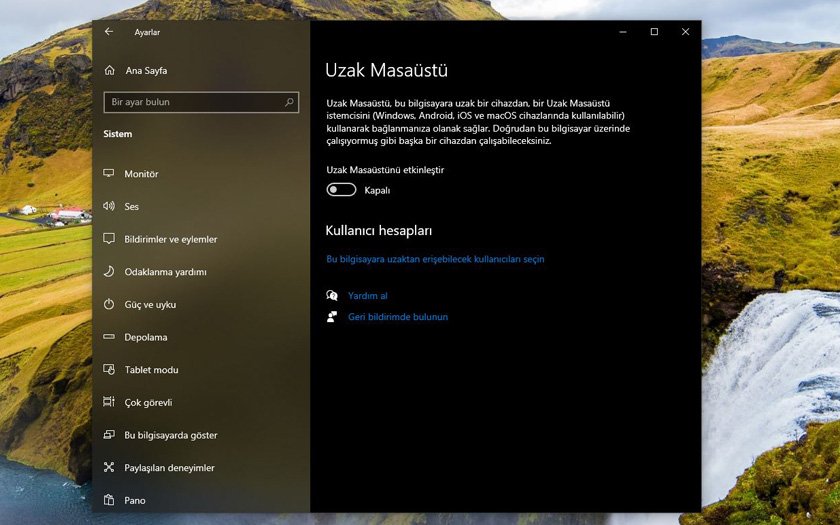Viewport: 840px width, 525px height.
Task: Click the back arrow in Ayarlar header
Action: [x=109, y=32]
